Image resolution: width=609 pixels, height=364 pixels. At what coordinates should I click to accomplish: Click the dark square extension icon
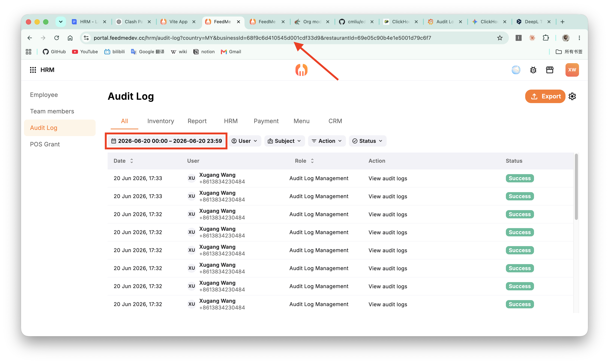pyautogui.click(x=518, y=38)
